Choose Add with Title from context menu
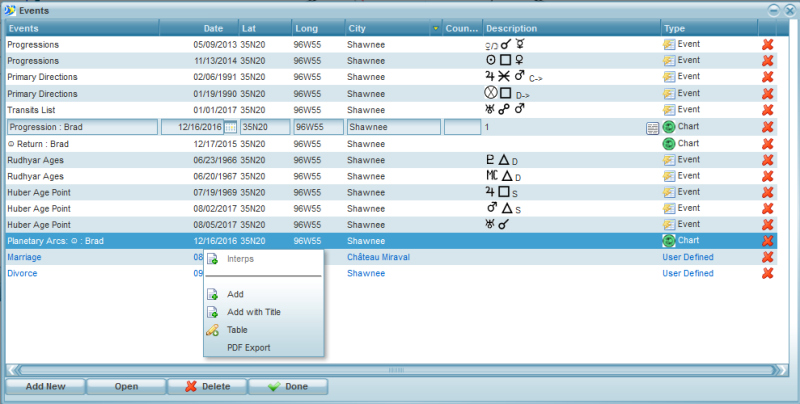The image size is (800, 404). (253, 312)
